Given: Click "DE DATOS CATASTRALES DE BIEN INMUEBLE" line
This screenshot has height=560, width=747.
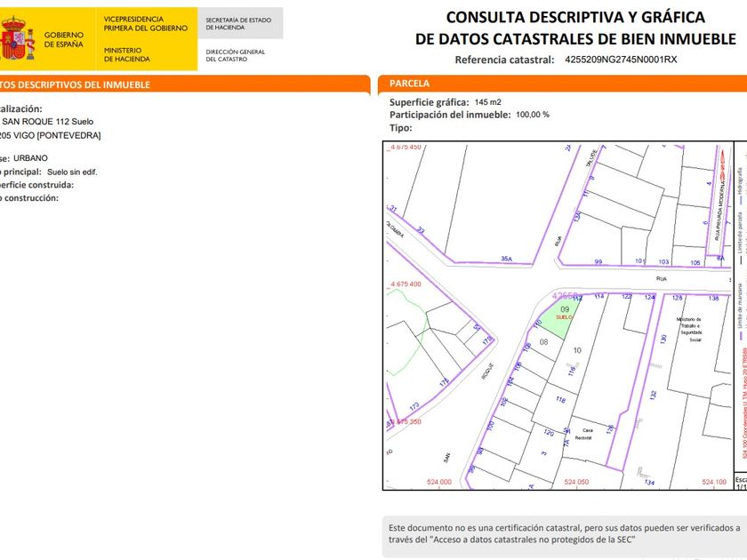Looking at the screenshot, I should (x=575, y=39).
